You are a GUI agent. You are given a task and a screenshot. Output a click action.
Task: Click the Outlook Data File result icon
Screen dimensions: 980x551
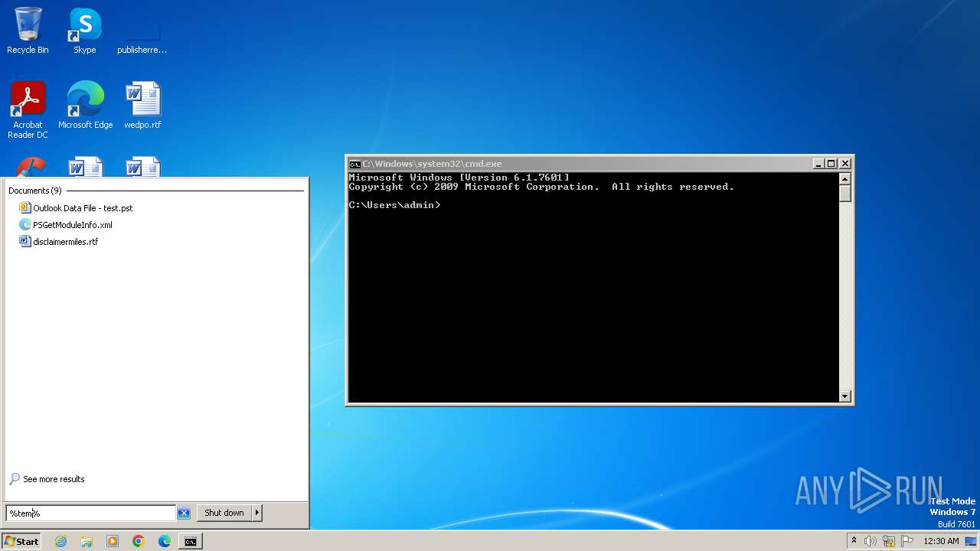click(24, 208)
